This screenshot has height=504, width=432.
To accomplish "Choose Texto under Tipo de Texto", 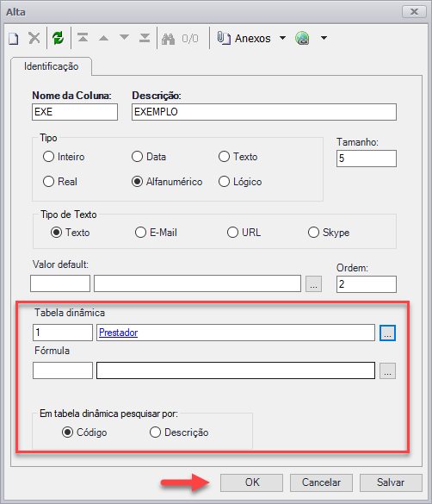I will point(56,232).
